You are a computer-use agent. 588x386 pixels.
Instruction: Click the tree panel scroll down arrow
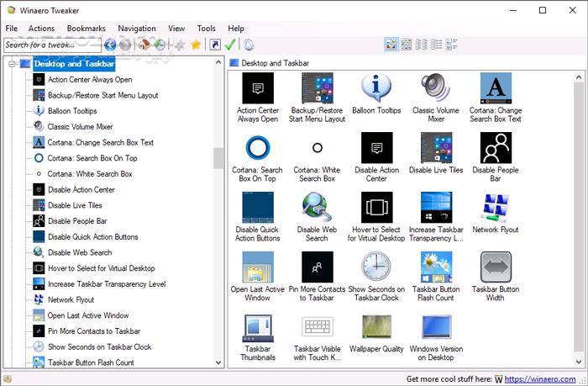[218, 362]
